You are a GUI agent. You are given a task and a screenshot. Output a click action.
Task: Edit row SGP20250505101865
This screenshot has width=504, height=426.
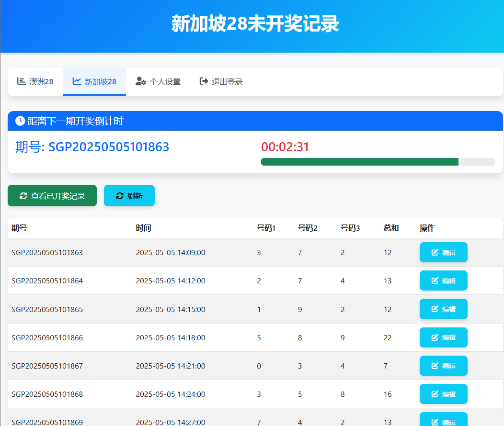click(443, 309)
